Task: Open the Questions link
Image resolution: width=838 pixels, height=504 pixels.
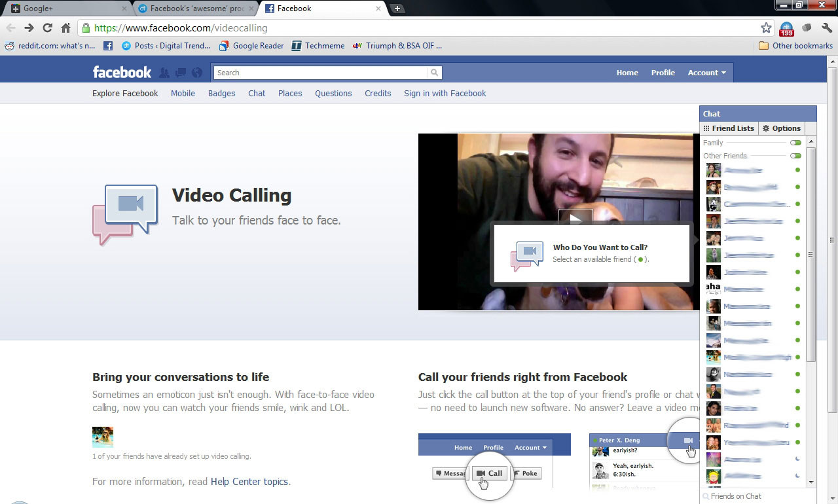Action: 333,93
